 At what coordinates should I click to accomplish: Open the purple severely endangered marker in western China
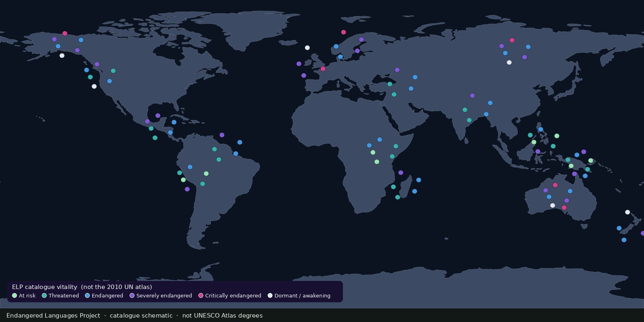473,96
